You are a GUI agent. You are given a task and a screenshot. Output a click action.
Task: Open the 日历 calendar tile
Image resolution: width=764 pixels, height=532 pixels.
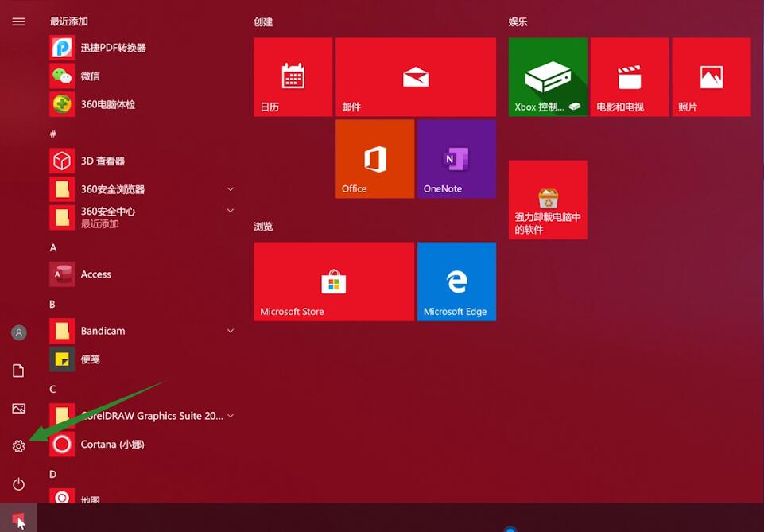click(x=293, y=77)
